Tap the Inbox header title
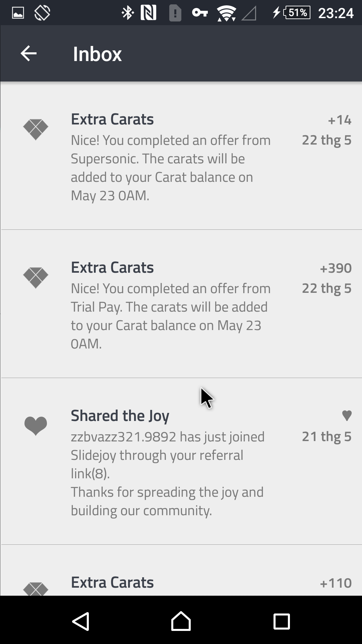This screenshot has height=644, width=362. pyautogui.click(x=97, y=54)
